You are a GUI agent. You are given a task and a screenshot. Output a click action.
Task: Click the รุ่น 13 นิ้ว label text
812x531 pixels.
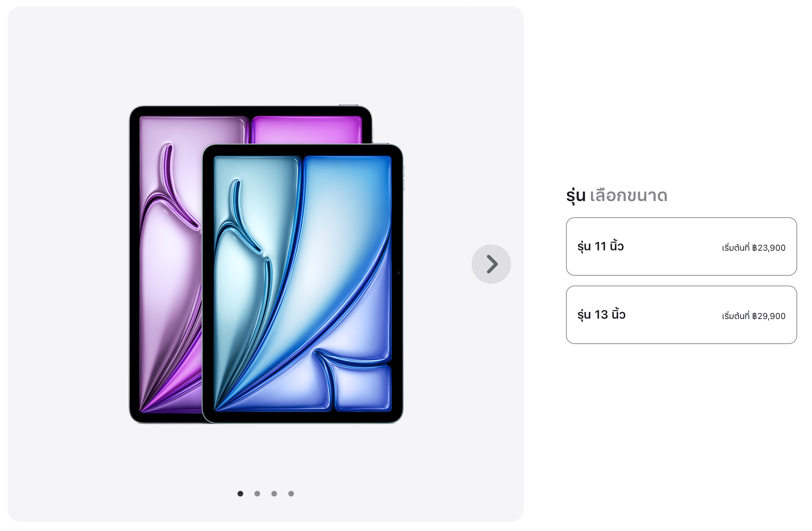click(x=601, y=315)
